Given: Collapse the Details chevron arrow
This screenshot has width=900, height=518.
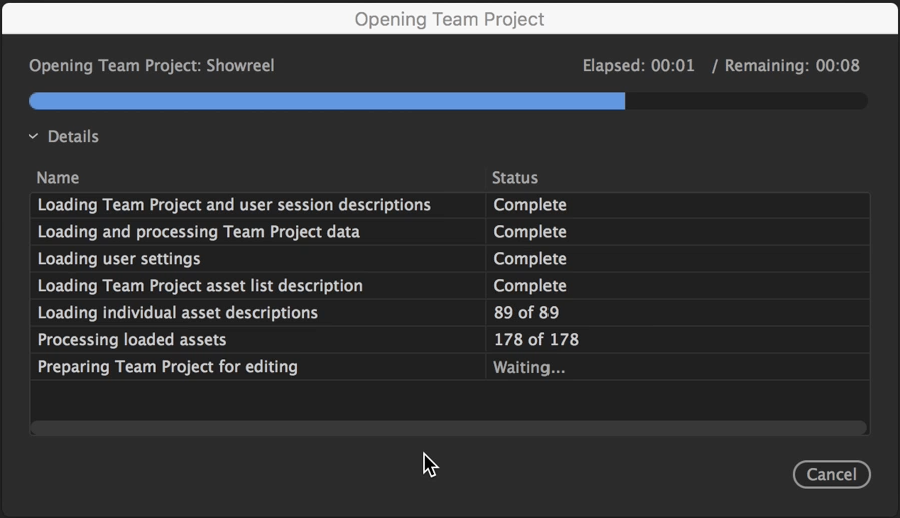Looking at the screenshot, I should tap(33, 137).
